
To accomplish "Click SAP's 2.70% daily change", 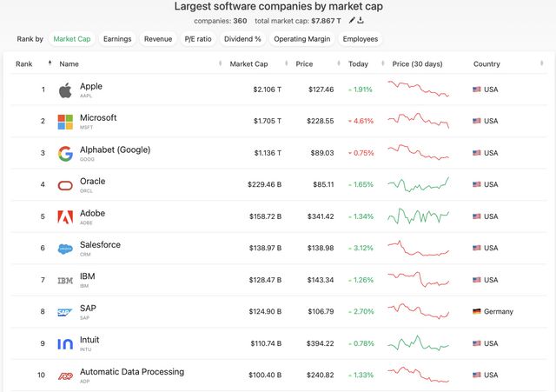I will 361,311.
